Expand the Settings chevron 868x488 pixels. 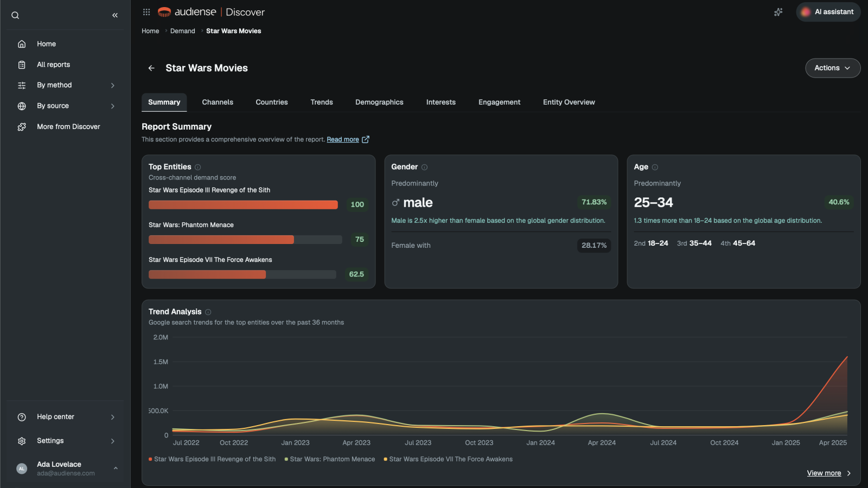coord(113,441)
